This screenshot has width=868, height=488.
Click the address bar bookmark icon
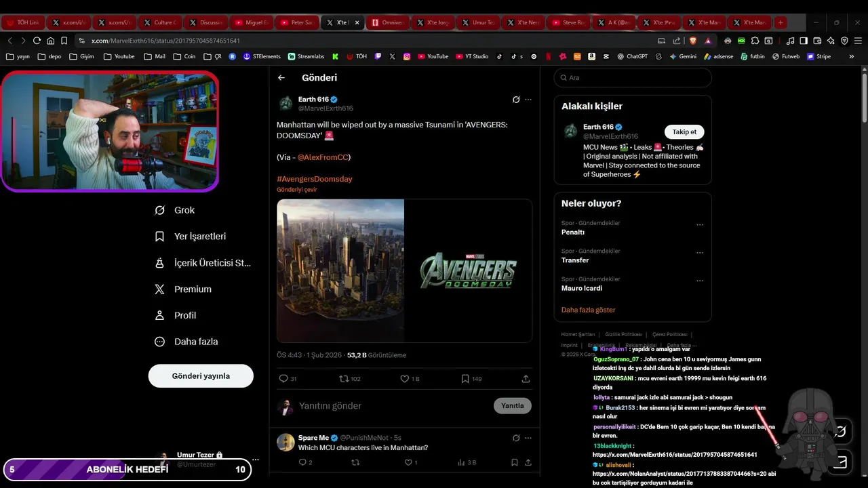point(64,41)
